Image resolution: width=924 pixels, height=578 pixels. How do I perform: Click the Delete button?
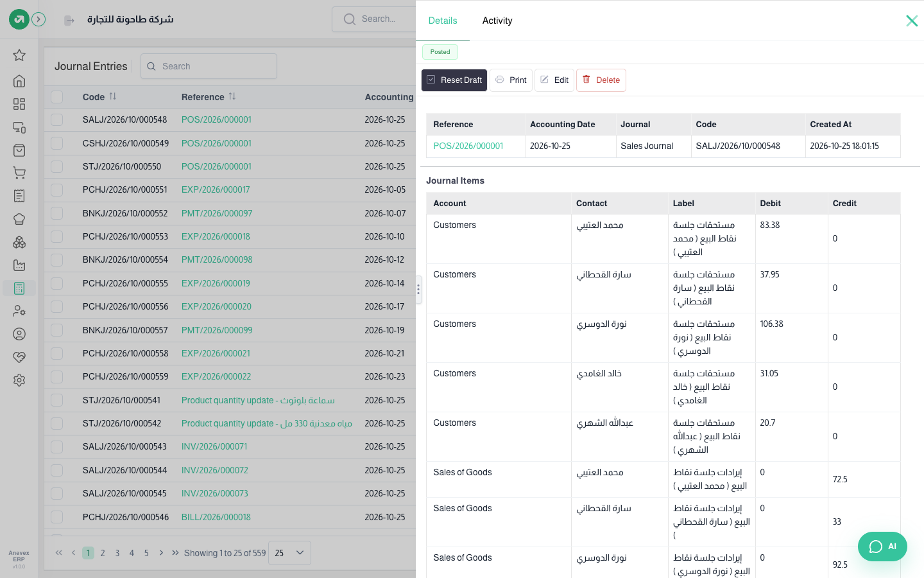tap(601, 80)
